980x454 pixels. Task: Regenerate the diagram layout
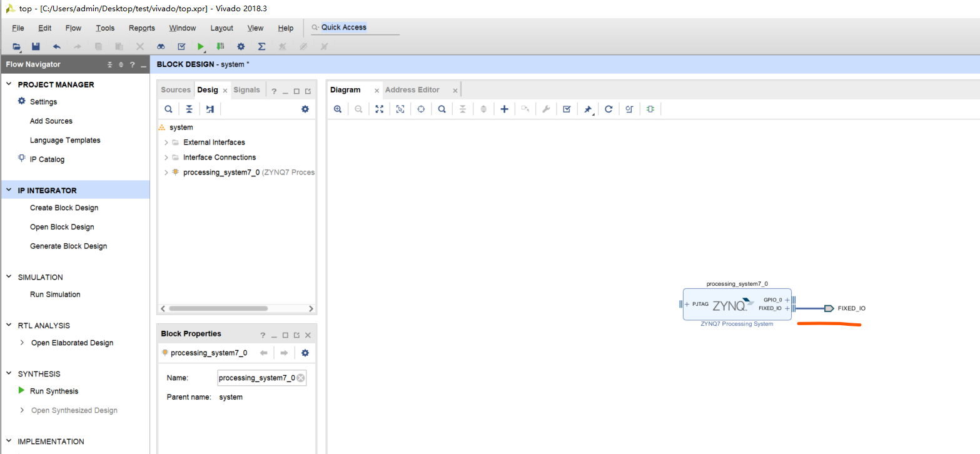[609, 109]
